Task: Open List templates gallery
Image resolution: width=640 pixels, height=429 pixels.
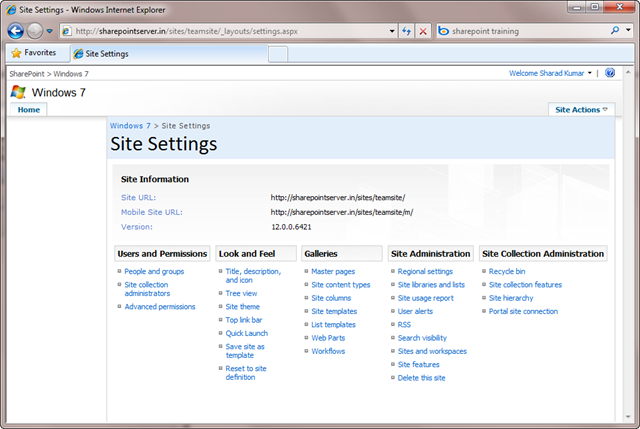Action: point(333,325)
